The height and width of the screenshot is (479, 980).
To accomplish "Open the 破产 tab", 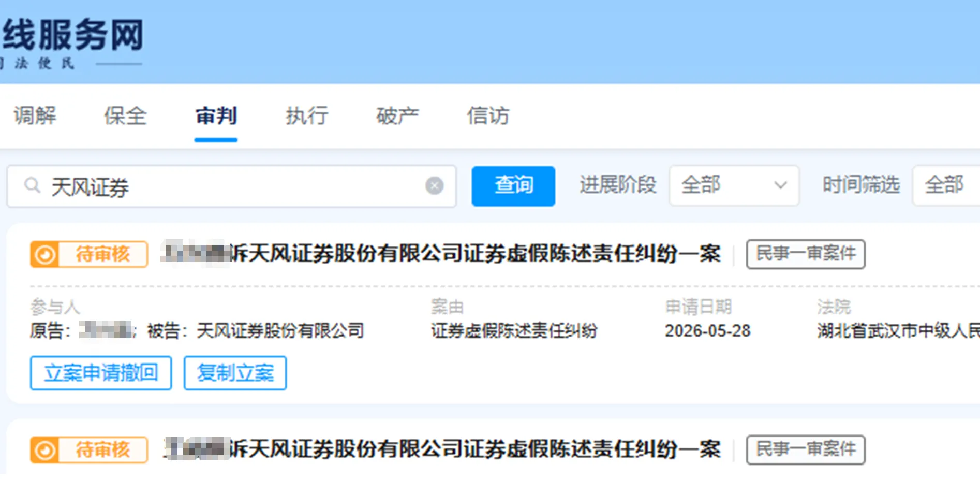I will click(397, 115).
